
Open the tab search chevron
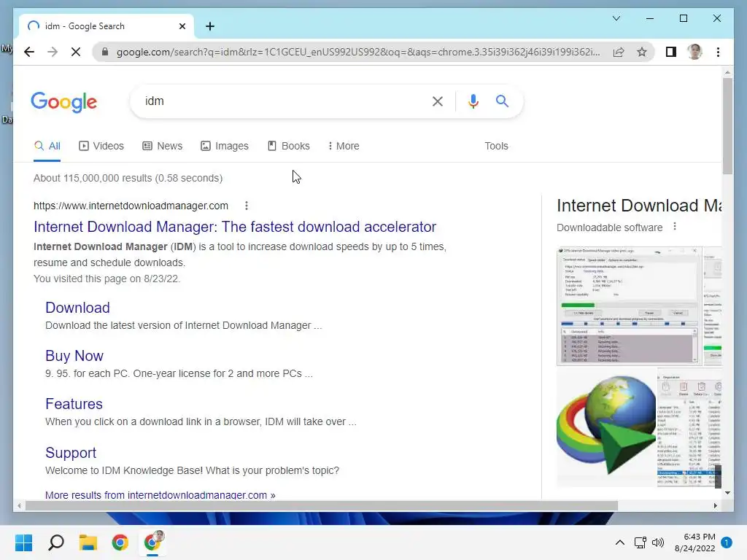(616, 18)
